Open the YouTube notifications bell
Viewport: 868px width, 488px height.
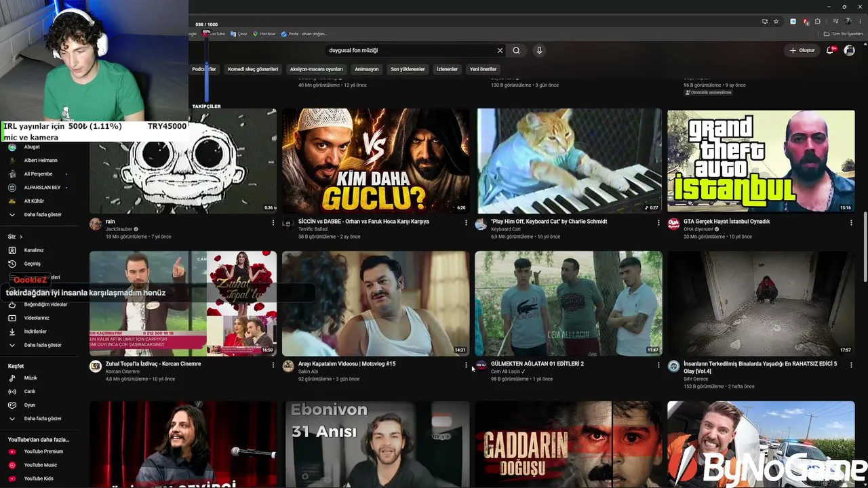[830, 50]
